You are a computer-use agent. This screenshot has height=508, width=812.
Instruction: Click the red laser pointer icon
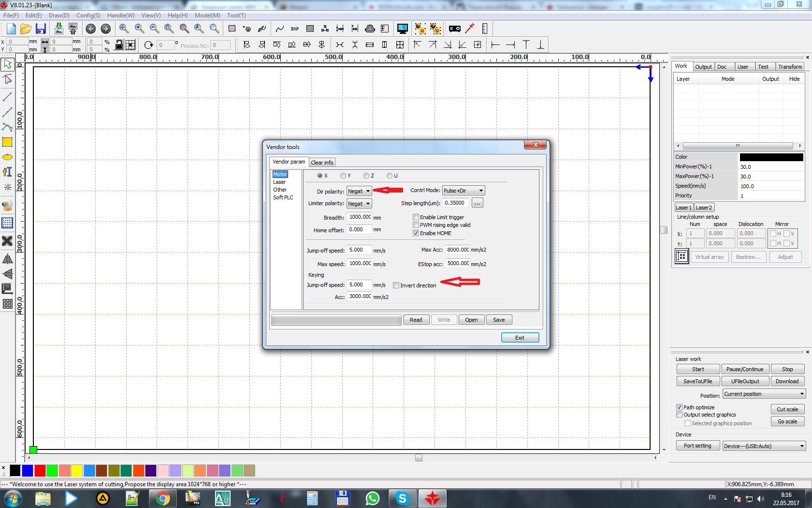tap(469, 29)
